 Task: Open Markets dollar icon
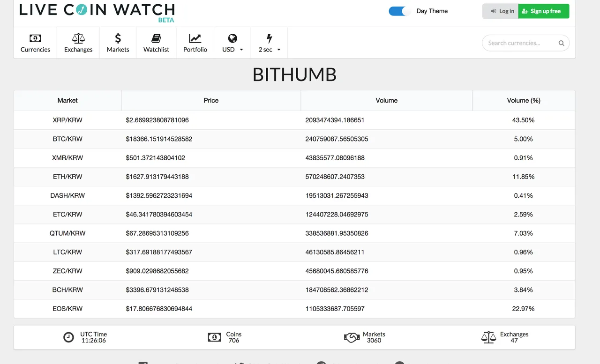(x=118, y=38)
